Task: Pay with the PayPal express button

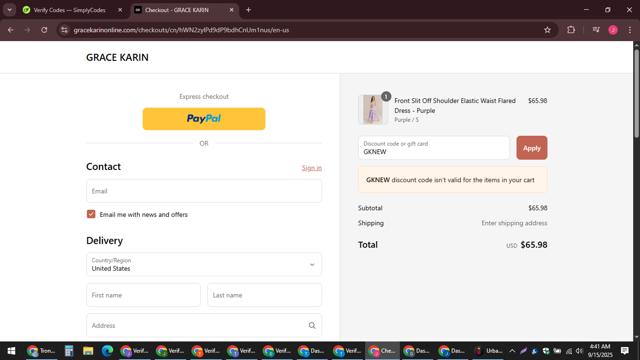Action: (x=204, y=119)
